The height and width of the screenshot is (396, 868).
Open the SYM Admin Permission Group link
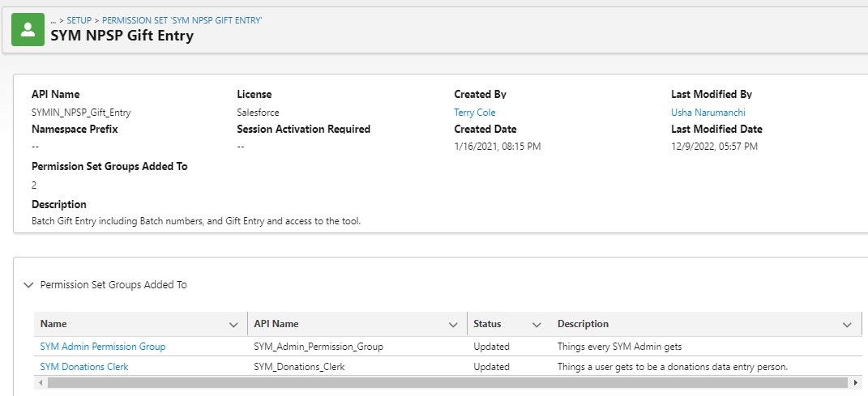[102, 347]
